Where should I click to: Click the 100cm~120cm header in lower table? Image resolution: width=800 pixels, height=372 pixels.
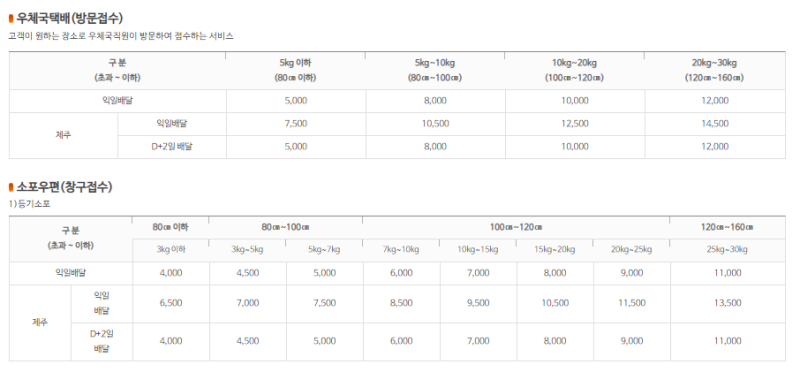516,227
